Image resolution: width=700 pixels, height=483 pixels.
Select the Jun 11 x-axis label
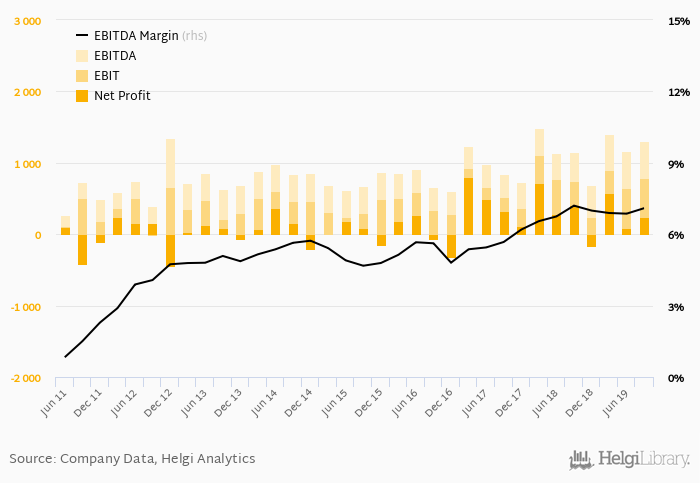click(53, 405)
